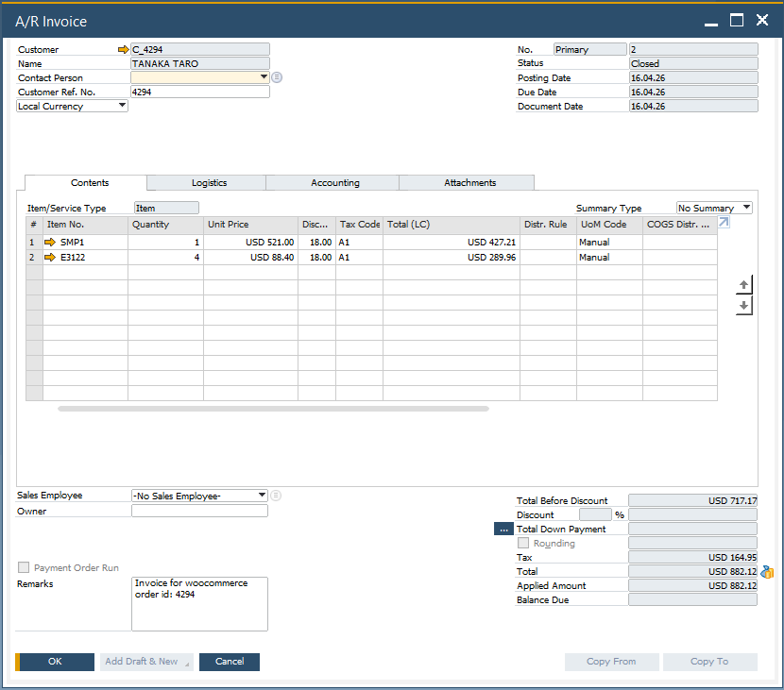
Task: Enable the Payment Order Run checkbox
Action: pyautogui.click(x=23, y=567)
